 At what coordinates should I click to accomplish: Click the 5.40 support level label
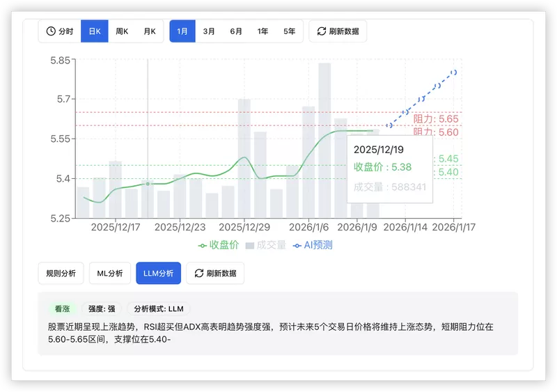[446, 173]
